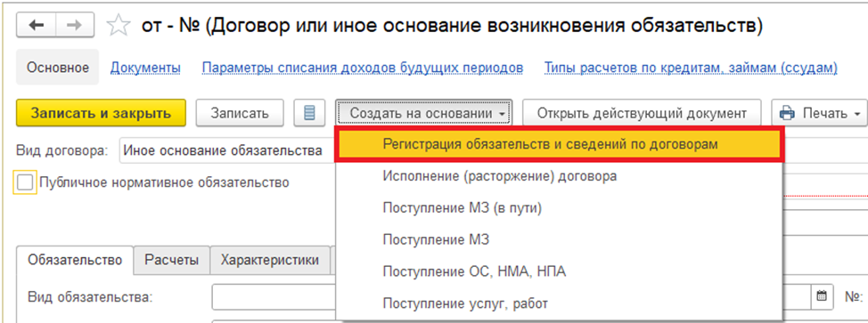868x323 pixels.
Task: Toggle Публичное нормативное обязательство checkbox
Action: coord(25,182)
